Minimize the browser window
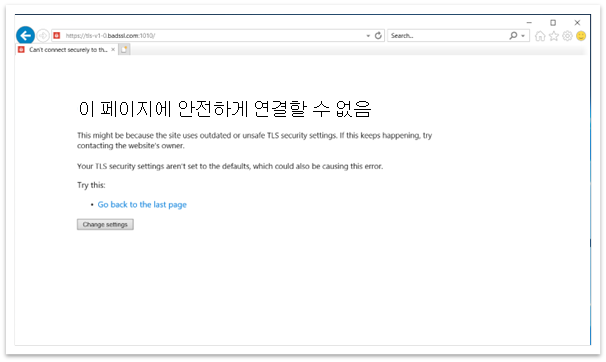Image resolution: width=606 pixels, height=362 pixels. pos(529,23)
